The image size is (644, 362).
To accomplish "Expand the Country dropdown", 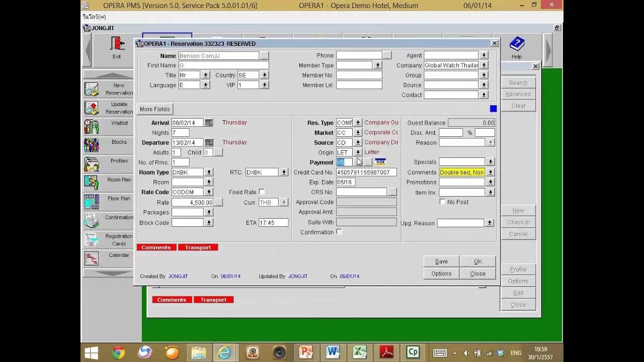I will click(x=265, y=75).
